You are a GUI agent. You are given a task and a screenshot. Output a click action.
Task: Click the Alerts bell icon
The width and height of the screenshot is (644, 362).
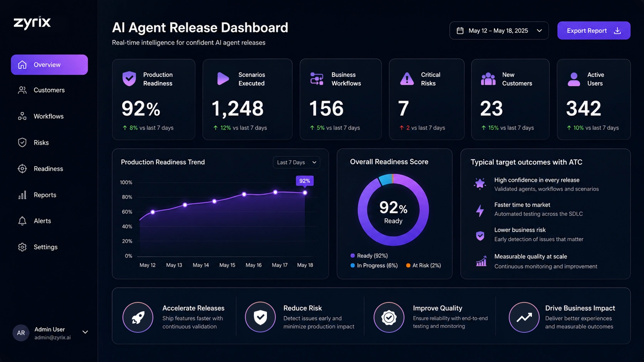(22, 221)
